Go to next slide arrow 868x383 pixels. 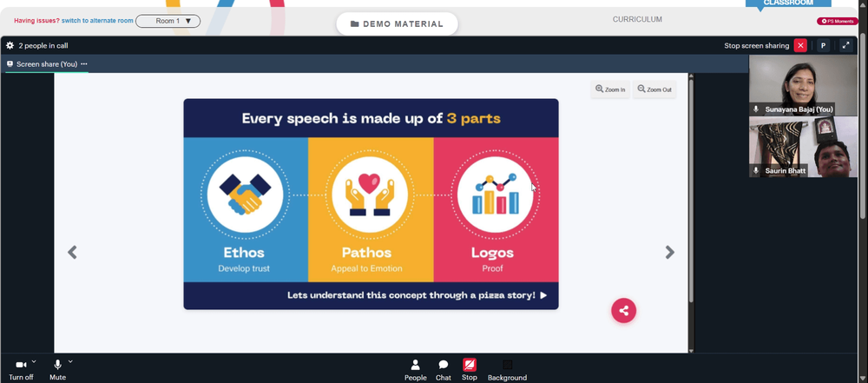pos(670,252)
